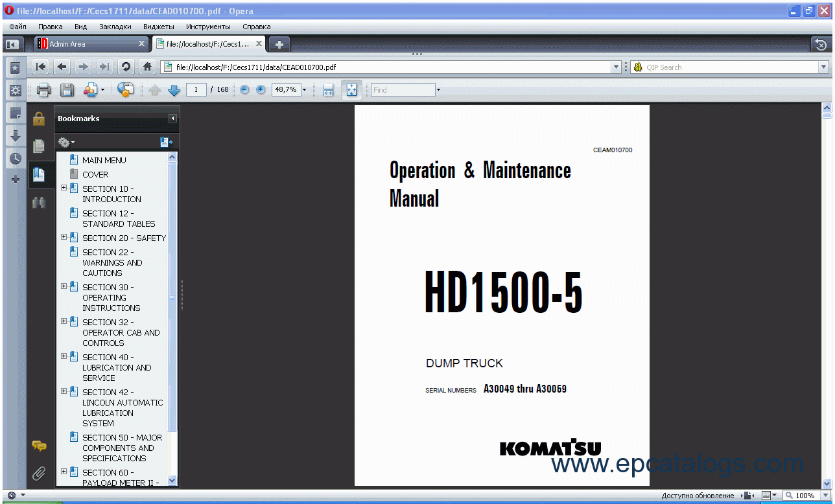Click the save a copy floppy icon
The height and width of the screenshot is (504, 835).
(x=67, y=90)
